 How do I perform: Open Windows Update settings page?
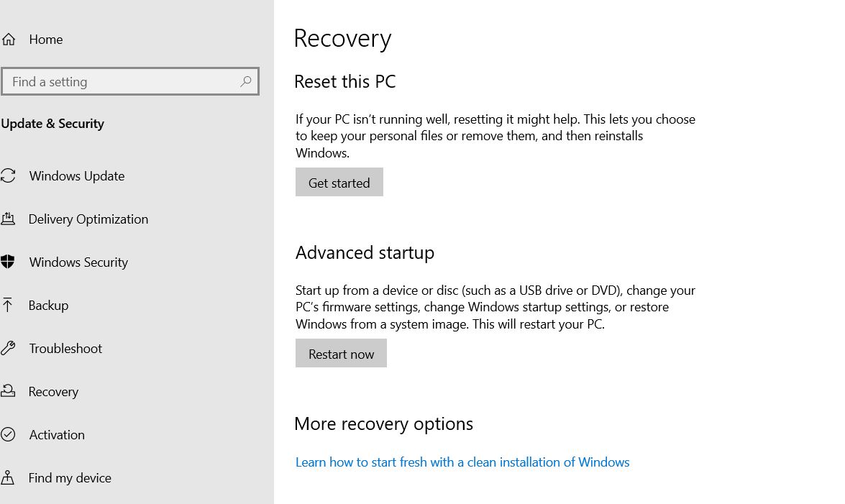coord(77,176)
